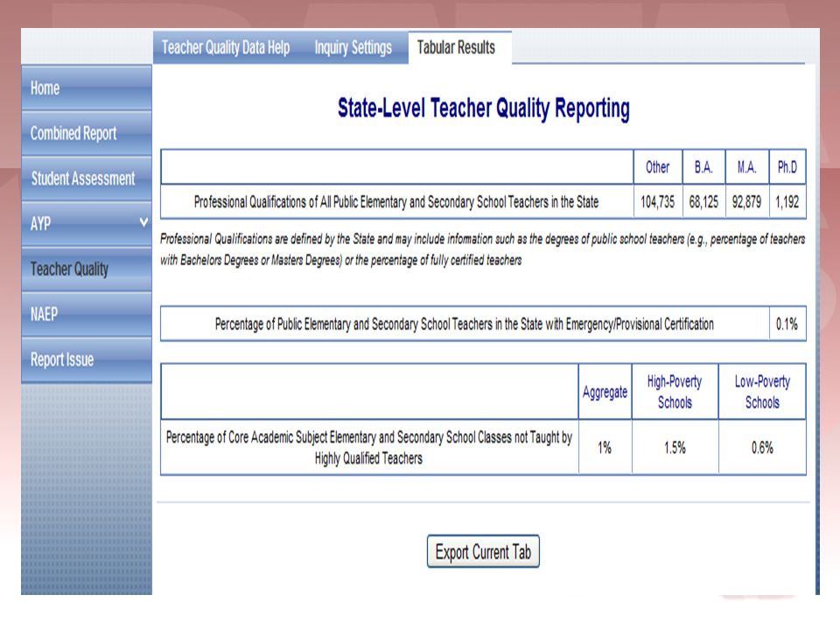Click the M.A. column header
Image resolution: width=840 pixels, height=630 pixels.
746,167
